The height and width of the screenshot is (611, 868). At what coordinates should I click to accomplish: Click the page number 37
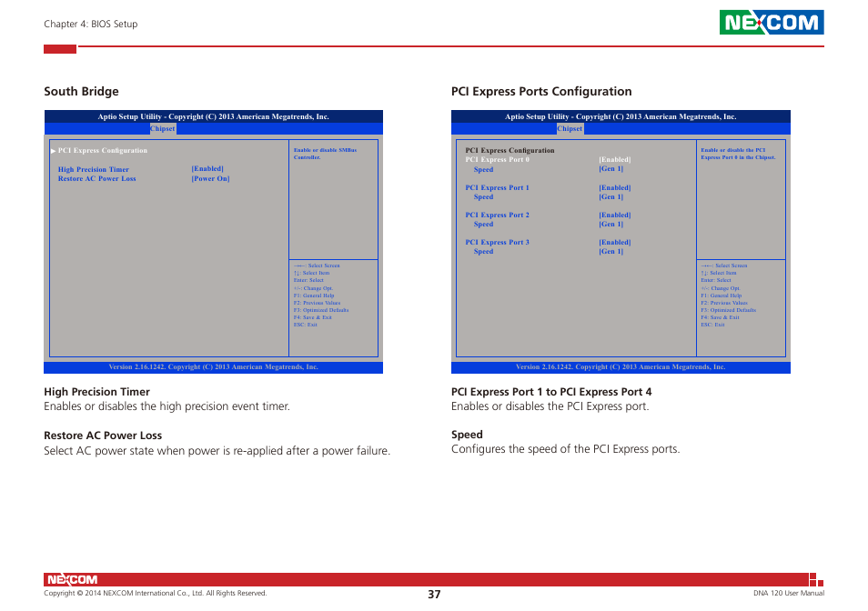434,595
